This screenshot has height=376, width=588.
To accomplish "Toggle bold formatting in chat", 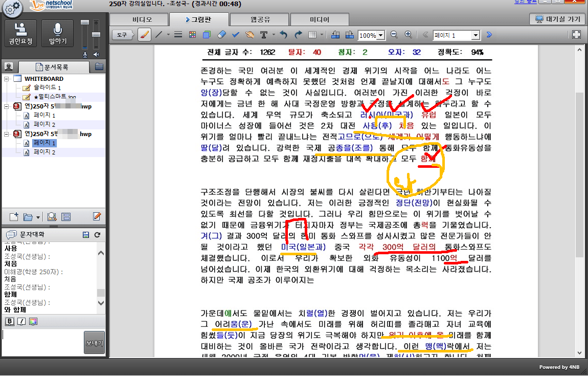I will coord(9,321).
